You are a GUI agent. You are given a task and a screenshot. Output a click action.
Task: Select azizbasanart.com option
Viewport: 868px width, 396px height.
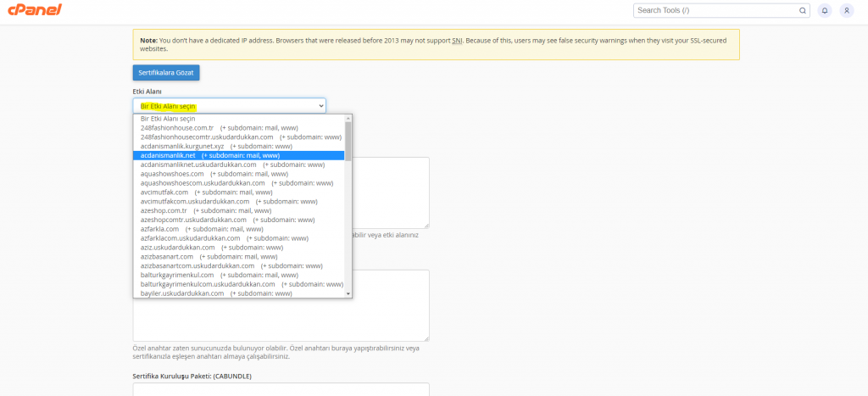click(x=238, y=256)
